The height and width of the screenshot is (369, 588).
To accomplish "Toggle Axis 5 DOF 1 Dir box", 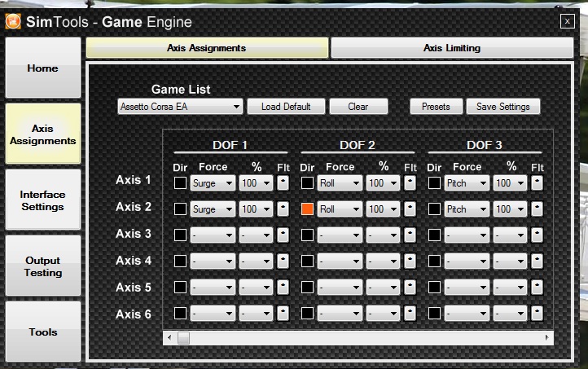I will coord(180,288).
